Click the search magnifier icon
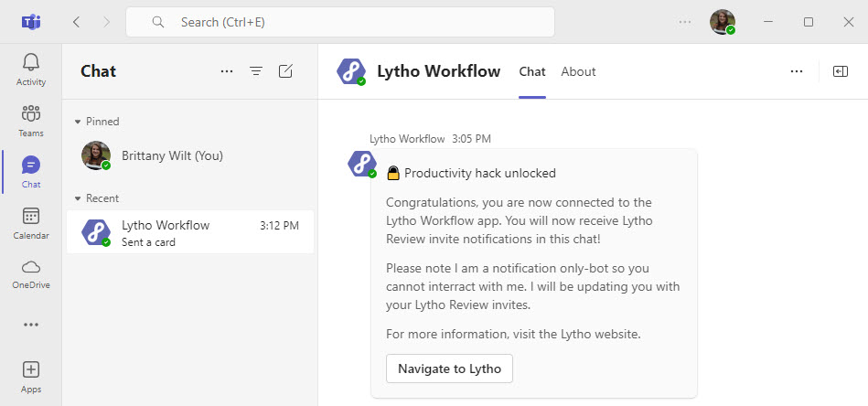 click(158, 22)
